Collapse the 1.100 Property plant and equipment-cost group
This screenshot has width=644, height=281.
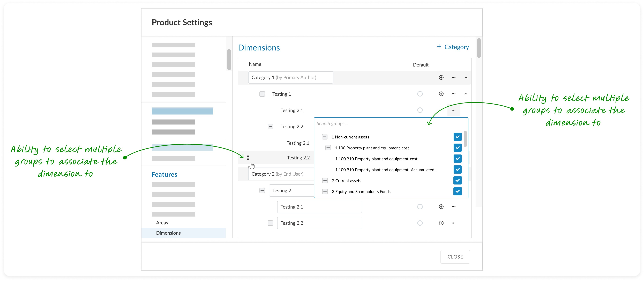(328, 148)
